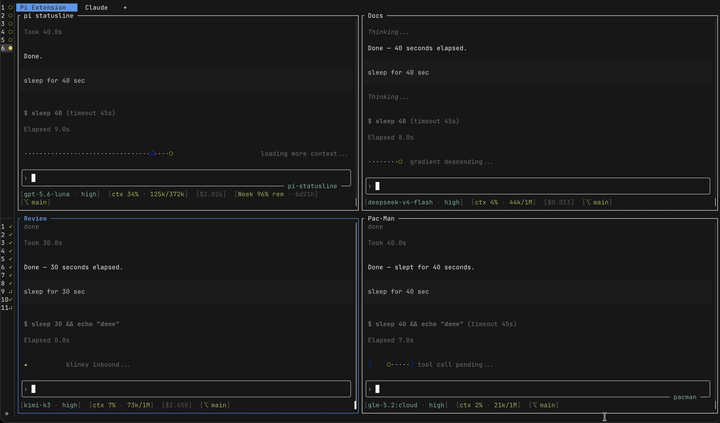720x423 pixels.
Task: Focus the Docs pane prompt input
Action: pyautogui.click(x=538, y=186)
